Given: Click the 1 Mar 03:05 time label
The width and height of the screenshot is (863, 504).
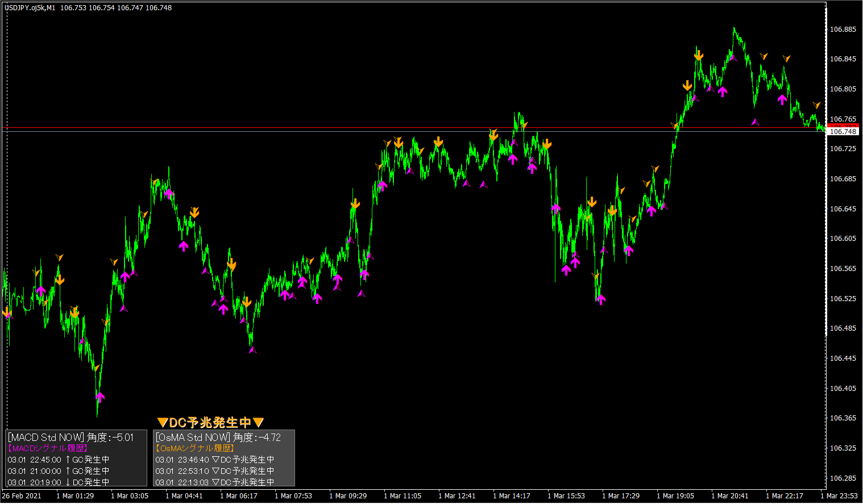Looking at the screenshot, I should 130,496.
